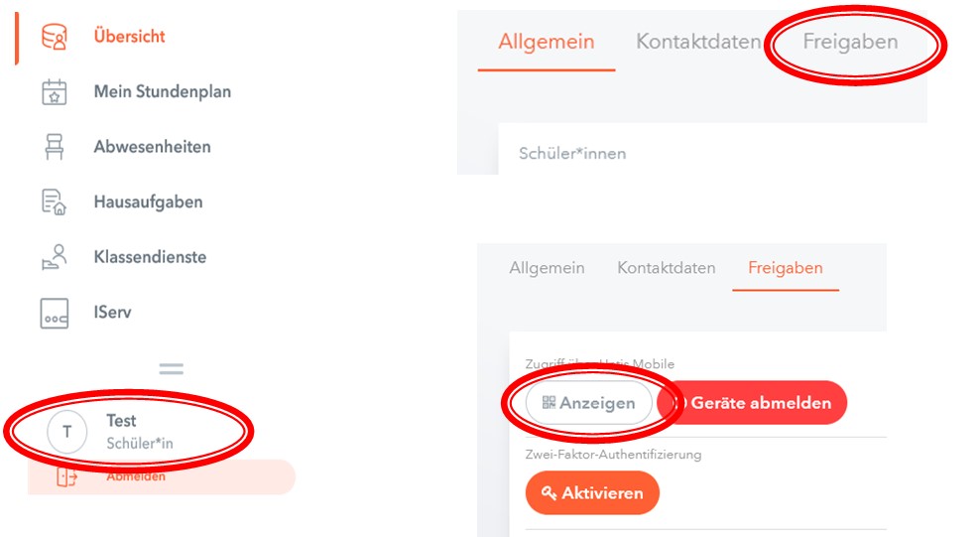Select Kontaktdaten tab in lower panel

(666, 268)
